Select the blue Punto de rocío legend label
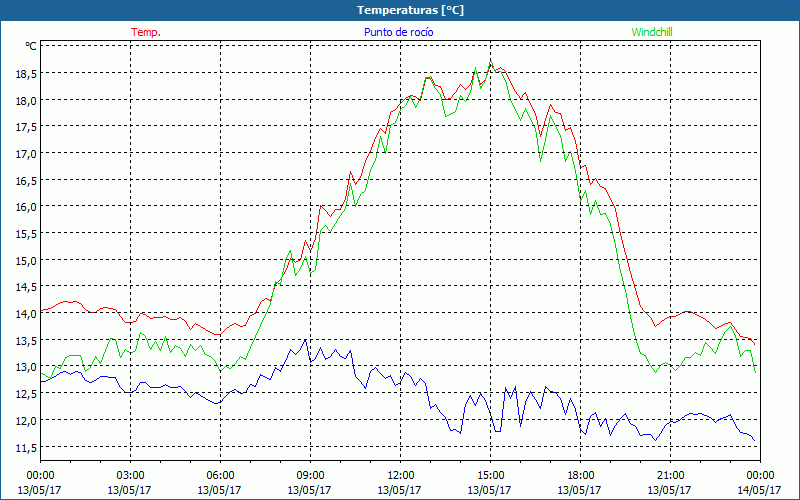800x500 pixels. pyautogui.click(x=398, y=32)
